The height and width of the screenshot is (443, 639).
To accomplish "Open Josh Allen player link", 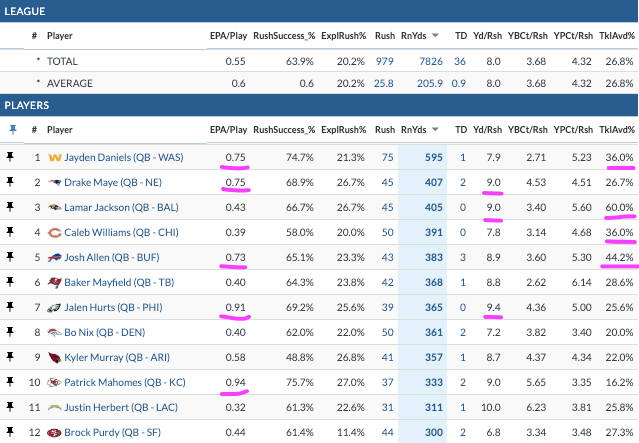I will 112,257.
